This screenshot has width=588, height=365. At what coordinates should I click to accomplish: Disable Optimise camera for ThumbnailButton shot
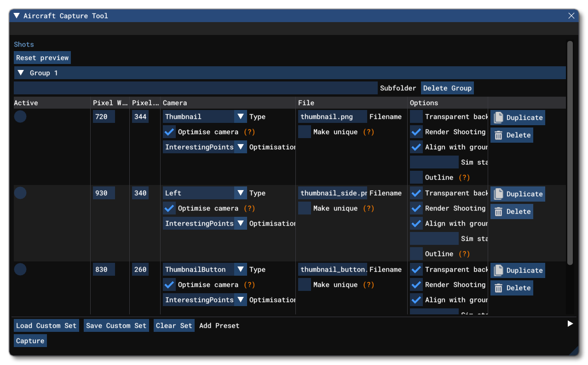[169, 285]
